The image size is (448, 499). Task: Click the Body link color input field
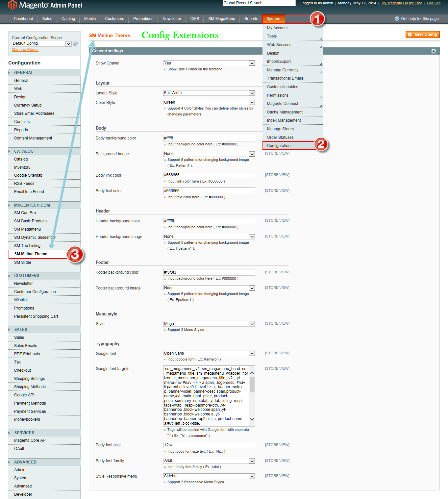click(x=209, y=175)
